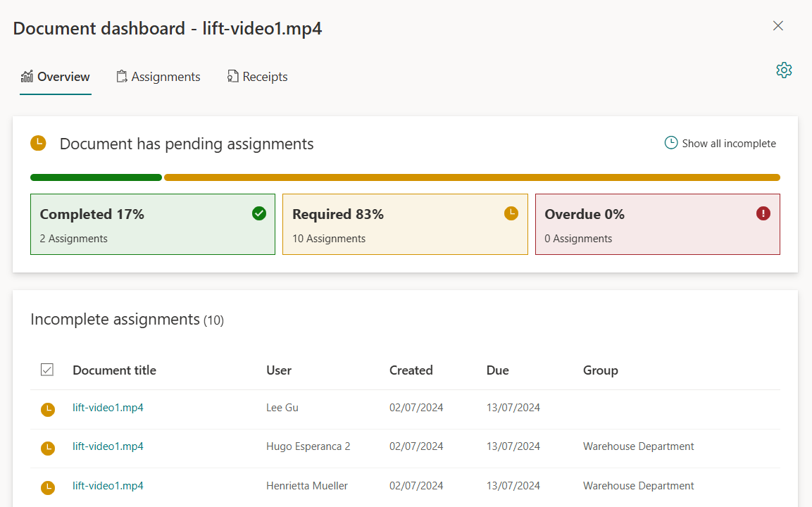The width and height of the screenshot is (812, 507).
Task: Click Hugo Esperanca 2 in the table
Action: (308, 446)
